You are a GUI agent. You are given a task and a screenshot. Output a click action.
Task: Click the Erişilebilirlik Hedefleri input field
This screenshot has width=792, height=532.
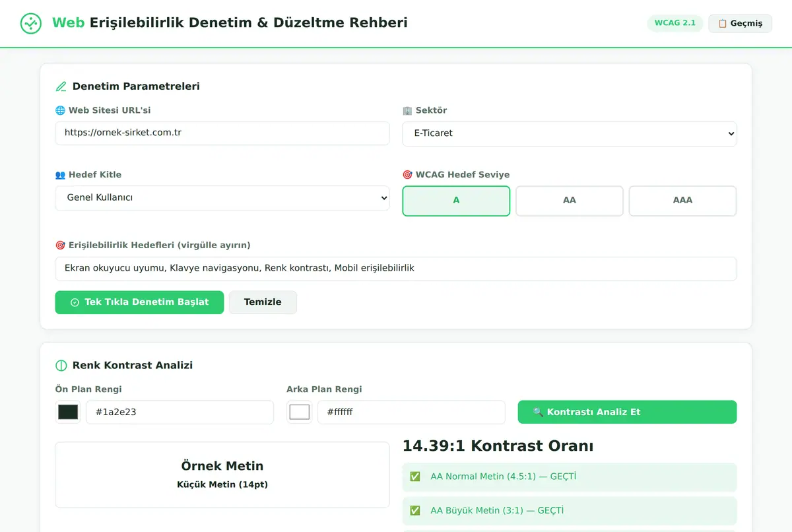click(396, 269)
